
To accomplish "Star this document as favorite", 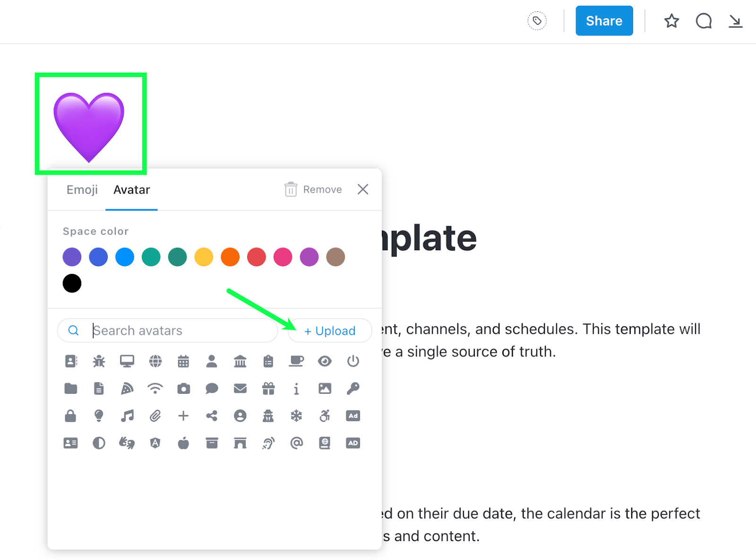I will (671, 21).
